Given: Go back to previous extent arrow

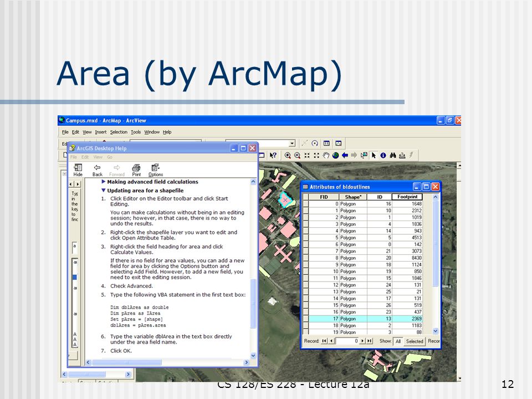Looking at the screenshot, I should pos(345,155).
